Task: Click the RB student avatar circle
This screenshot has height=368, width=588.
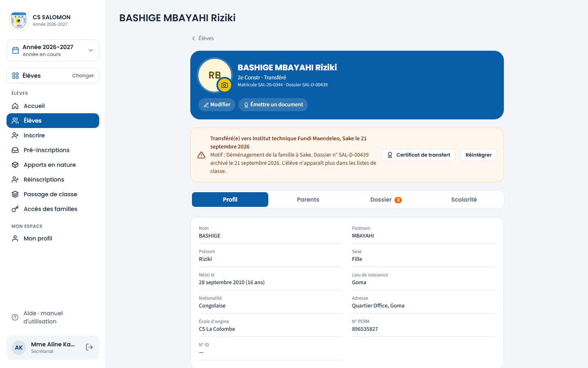Action: (215, 75)
